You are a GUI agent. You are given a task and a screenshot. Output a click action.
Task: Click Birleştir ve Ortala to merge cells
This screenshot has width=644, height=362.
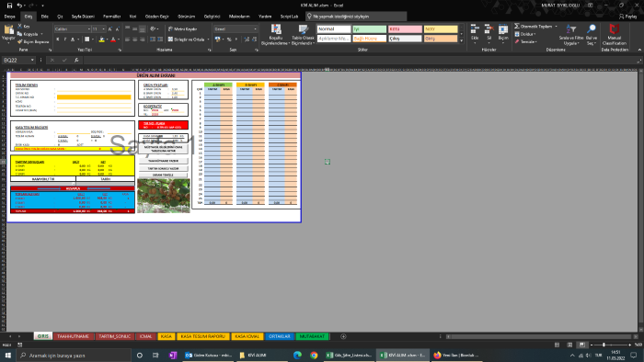click(186, 40)
